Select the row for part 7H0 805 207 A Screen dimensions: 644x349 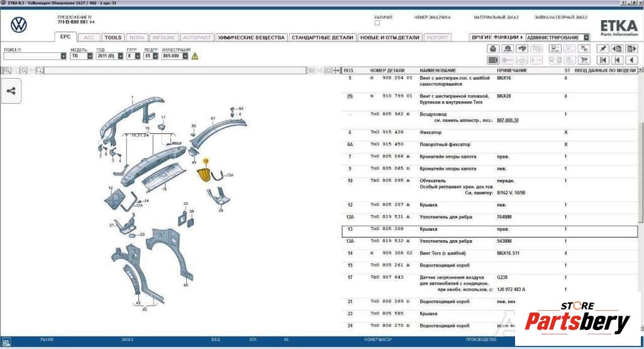pos(391,205)
